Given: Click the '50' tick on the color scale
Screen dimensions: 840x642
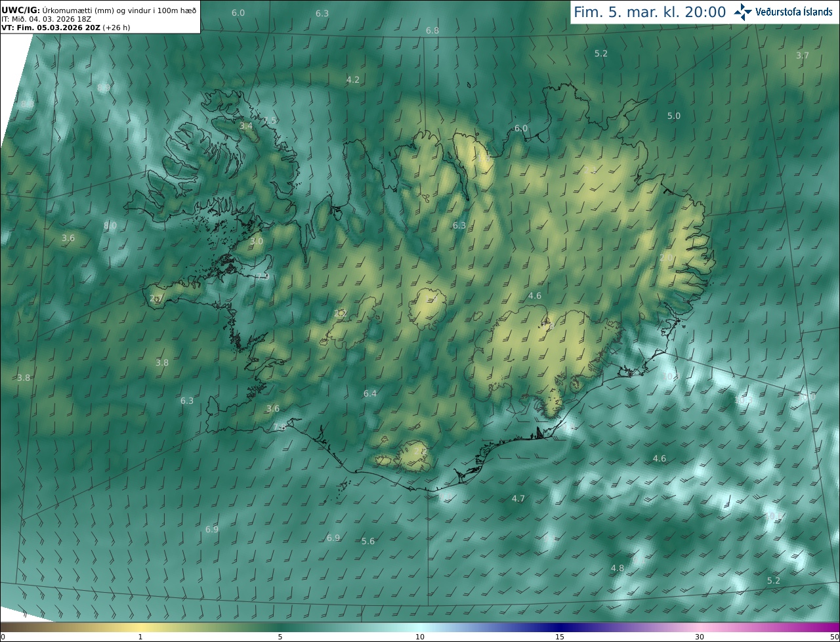Looking at the screenshot, I should [x=834, y=637].
